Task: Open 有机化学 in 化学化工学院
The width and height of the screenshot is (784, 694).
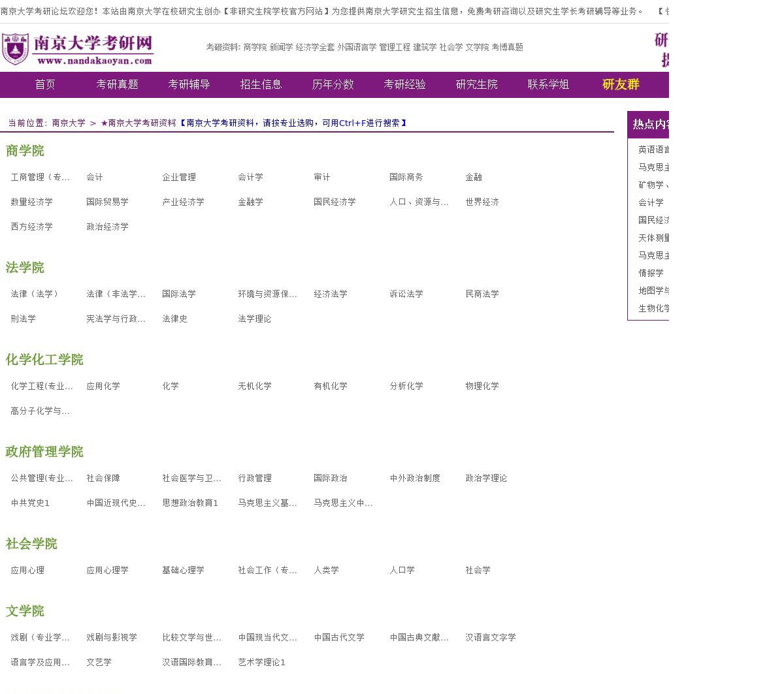Action: click(330, 386)
